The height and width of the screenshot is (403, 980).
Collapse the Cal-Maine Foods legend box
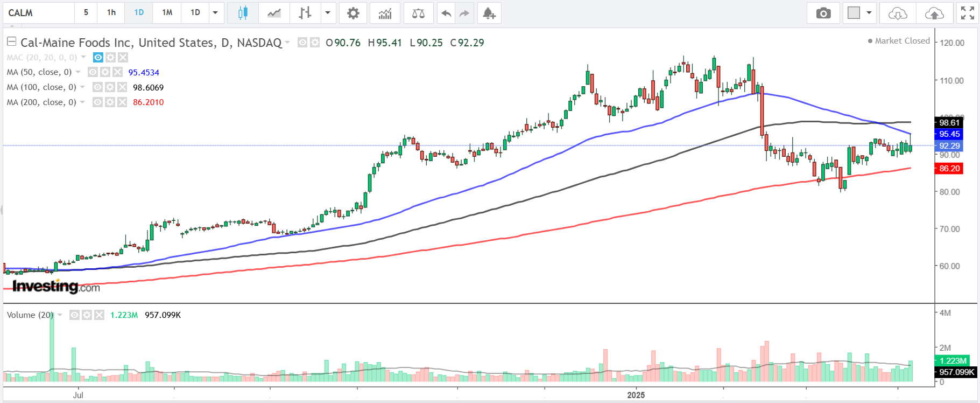[x=11, y=41]
